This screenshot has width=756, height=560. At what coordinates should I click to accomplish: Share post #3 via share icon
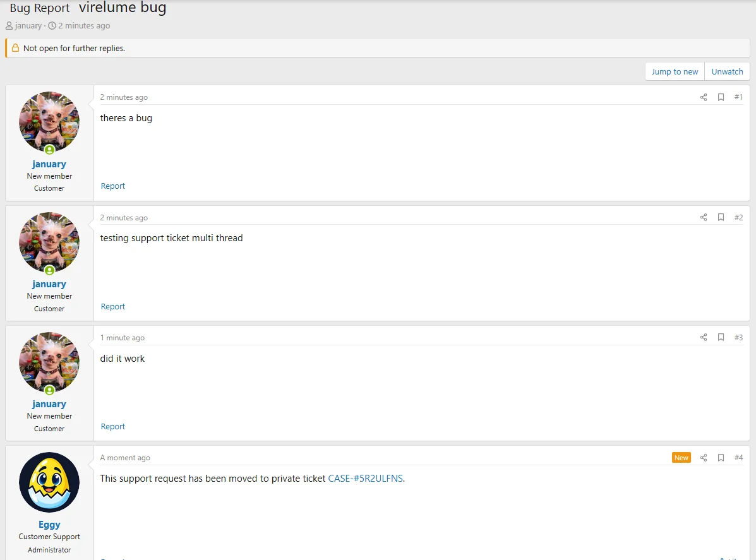click(x=704, y=337)
